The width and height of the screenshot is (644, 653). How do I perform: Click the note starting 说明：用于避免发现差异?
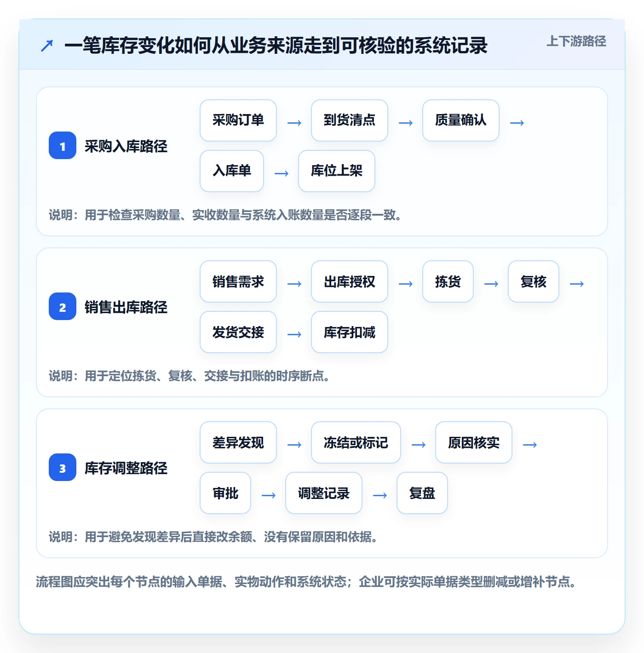(213, 537)
